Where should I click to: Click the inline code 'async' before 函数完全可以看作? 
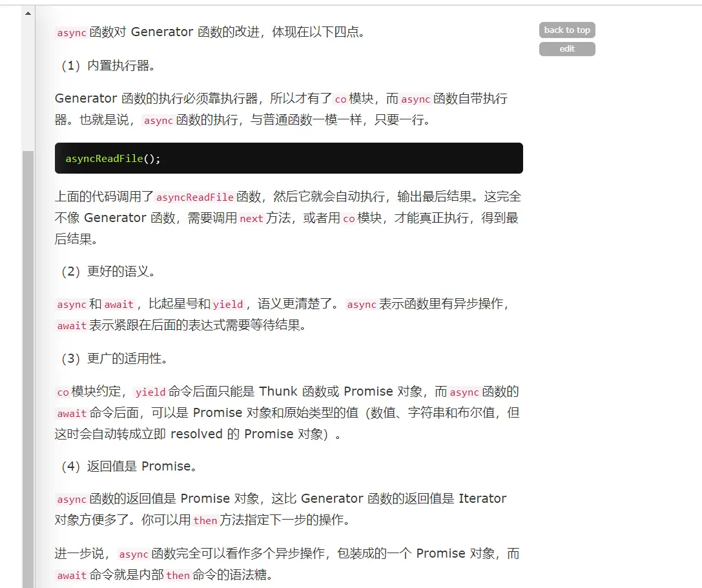tap(134, 554)
